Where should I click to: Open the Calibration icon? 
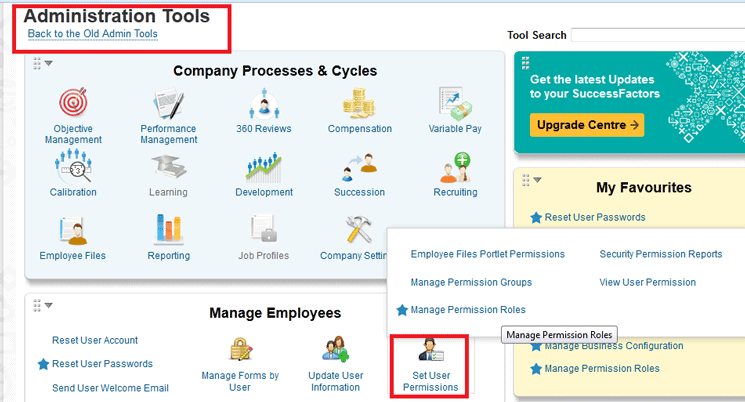point(73,165)
